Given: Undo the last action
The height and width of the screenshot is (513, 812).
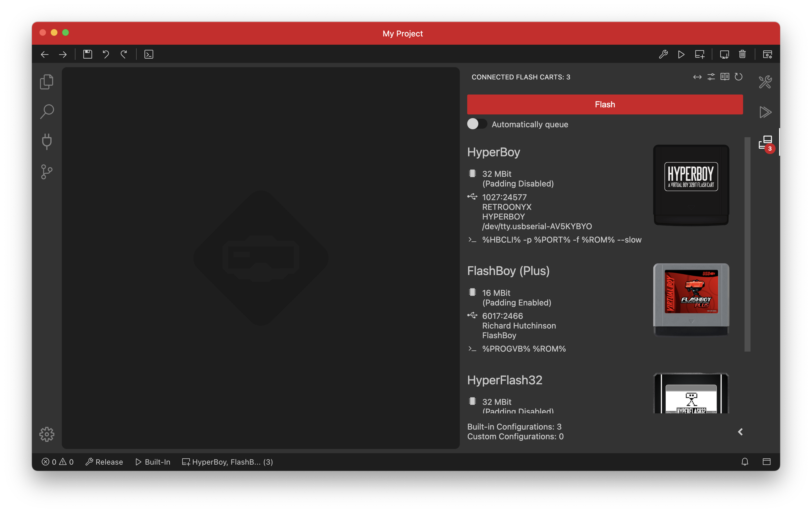Looking at the screenshot, I should point(106,54).
